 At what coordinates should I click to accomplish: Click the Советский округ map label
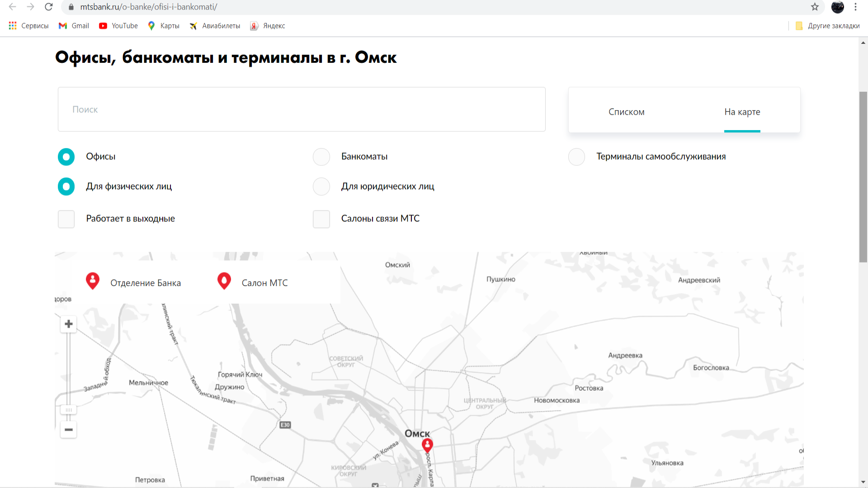click(x=346, y=361)
